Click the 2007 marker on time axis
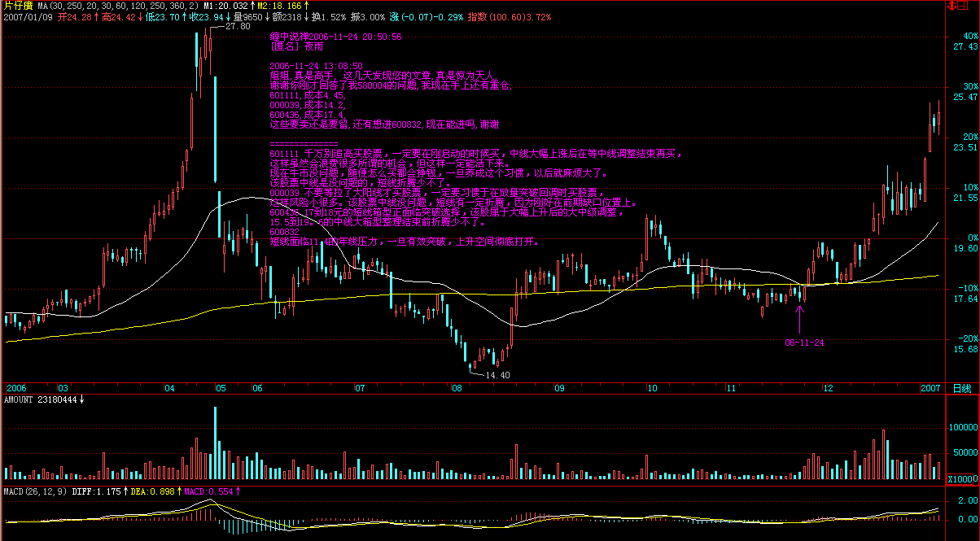The image size is (980, 541). [x=931, y=388]
